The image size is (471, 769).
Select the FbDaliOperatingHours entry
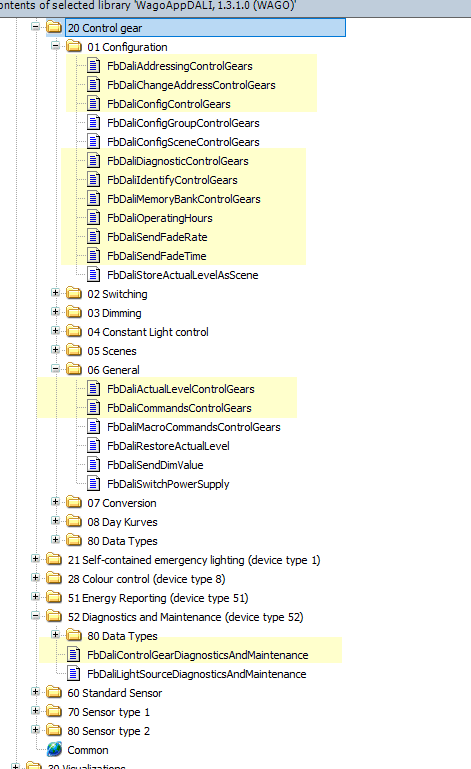(x=160, y=218)
